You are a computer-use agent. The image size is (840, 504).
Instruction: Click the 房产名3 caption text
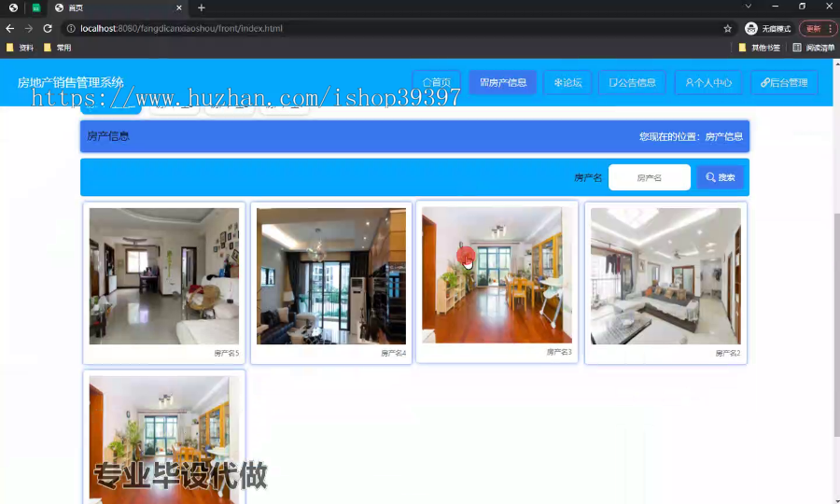(x=559, y=352)
